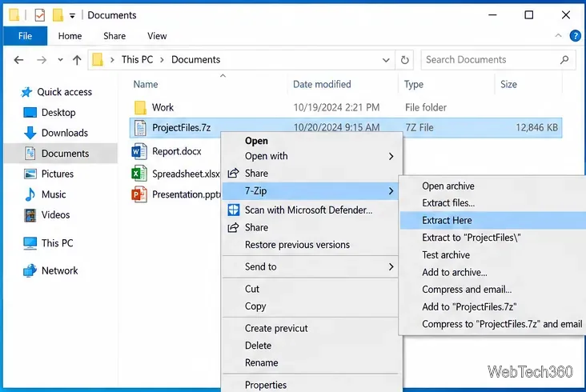
Task: Click the Network sidebar icon
Action: point(30,270)
